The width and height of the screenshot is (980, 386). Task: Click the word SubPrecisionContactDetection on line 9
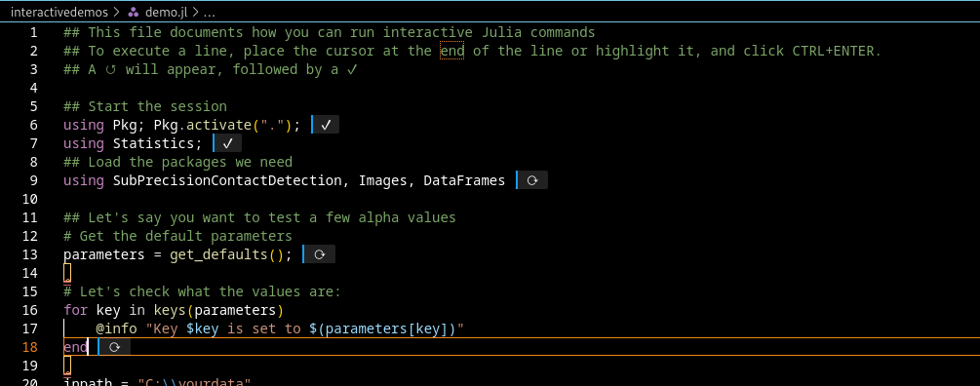[227, 180]
